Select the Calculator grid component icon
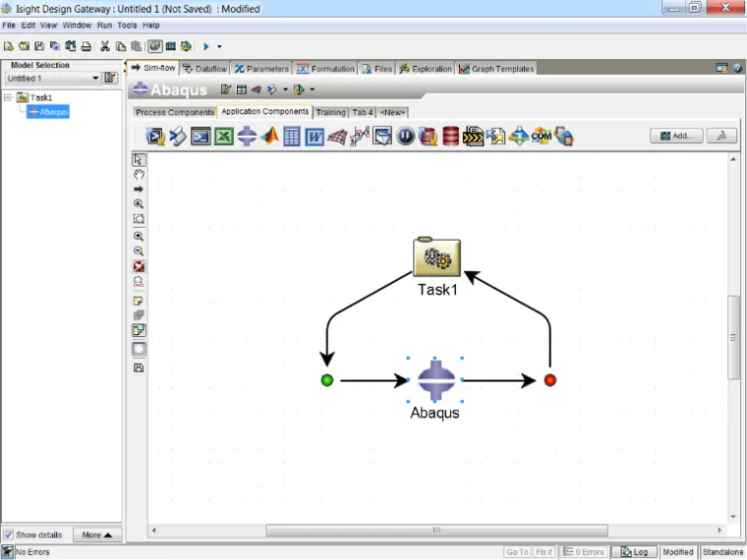 (292, 137)
